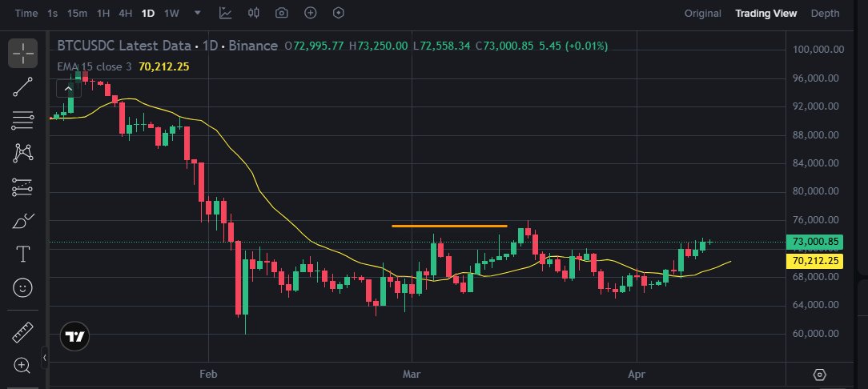This screenshot has width=868, height=389.
Task: Click the C73,000.85 close value
Action: pyautogui.click(x=504, y=46)
